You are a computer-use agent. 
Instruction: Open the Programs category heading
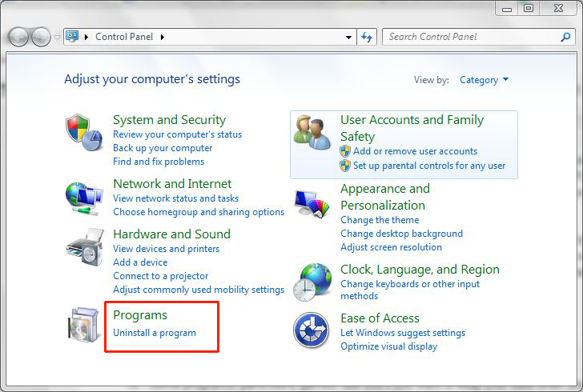[x=140, y=315]
